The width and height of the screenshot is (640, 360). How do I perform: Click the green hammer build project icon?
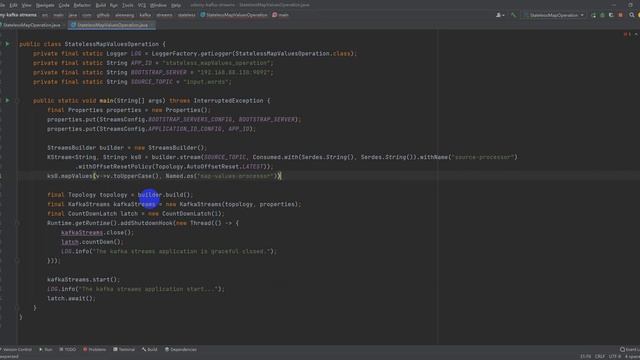(x=513, y=15)
